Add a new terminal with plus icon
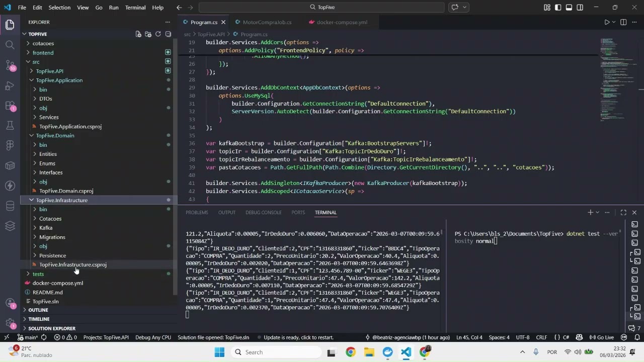 (x=590, y=213)
